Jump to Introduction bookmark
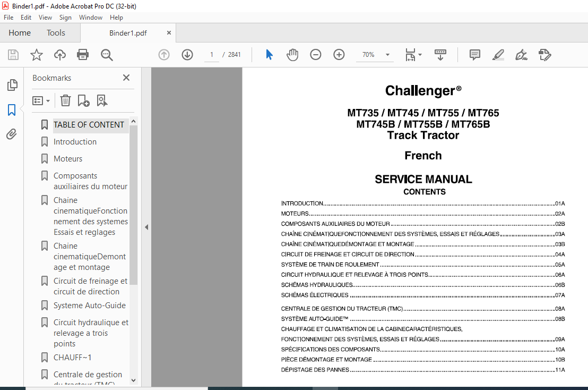 [75, 141]
